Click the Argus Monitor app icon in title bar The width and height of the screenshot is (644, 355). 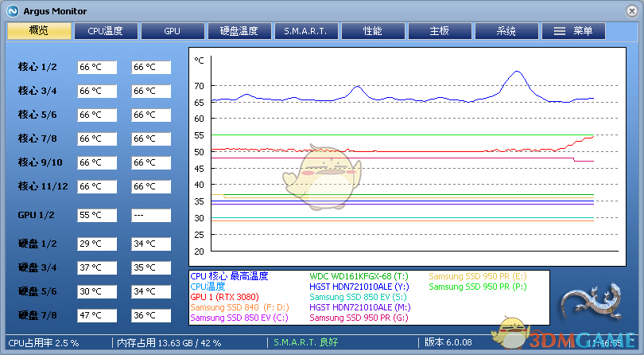coord(13,11)
